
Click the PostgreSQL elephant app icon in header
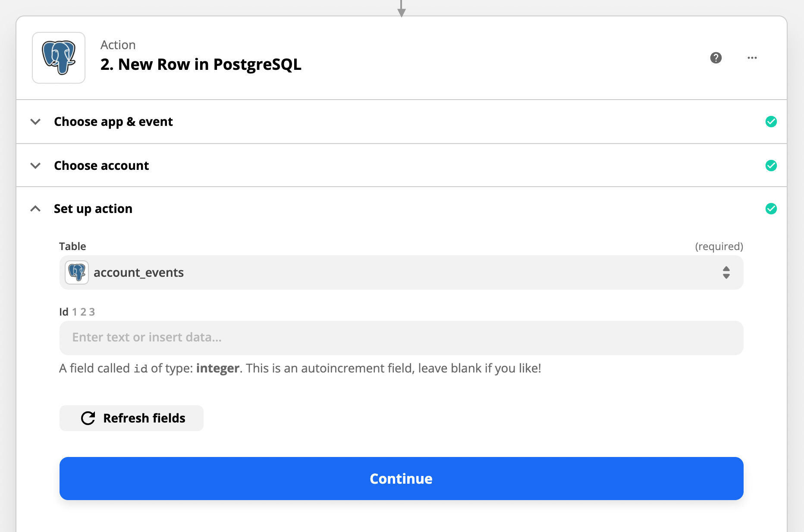[x=59, y=58]
